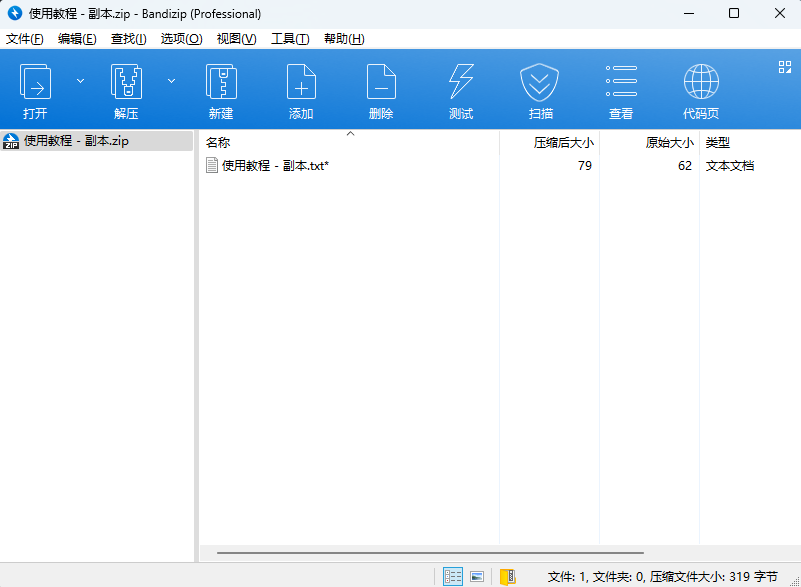
Task: Open the 编辑(E) menu
Action: pyautogui.click(x=77, y=39)
